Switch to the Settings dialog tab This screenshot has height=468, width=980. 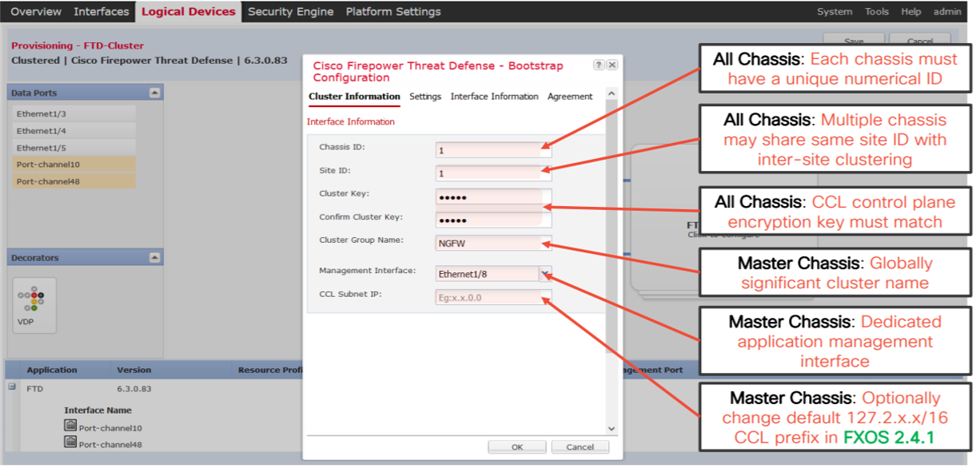425,97
